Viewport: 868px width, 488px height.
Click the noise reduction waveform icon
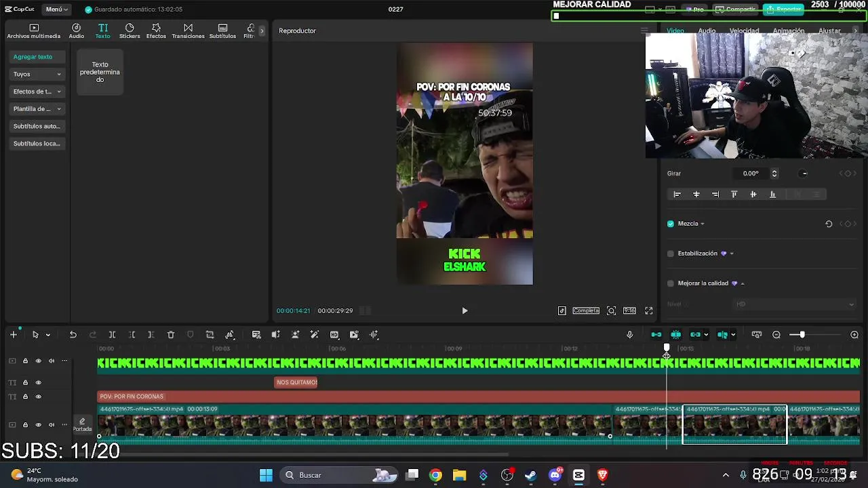point(374,335)
